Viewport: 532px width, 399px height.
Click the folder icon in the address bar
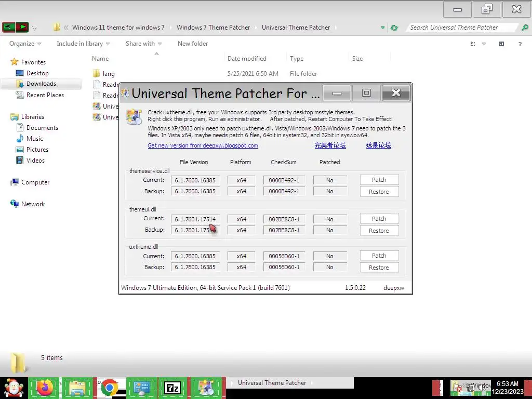[57, 28]
